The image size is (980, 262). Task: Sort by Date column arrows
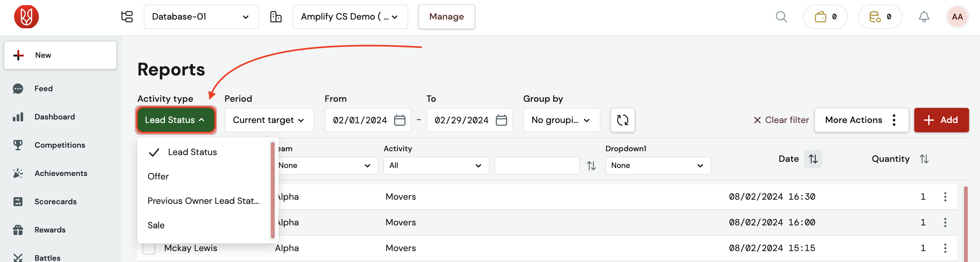[x=813, y=159]
